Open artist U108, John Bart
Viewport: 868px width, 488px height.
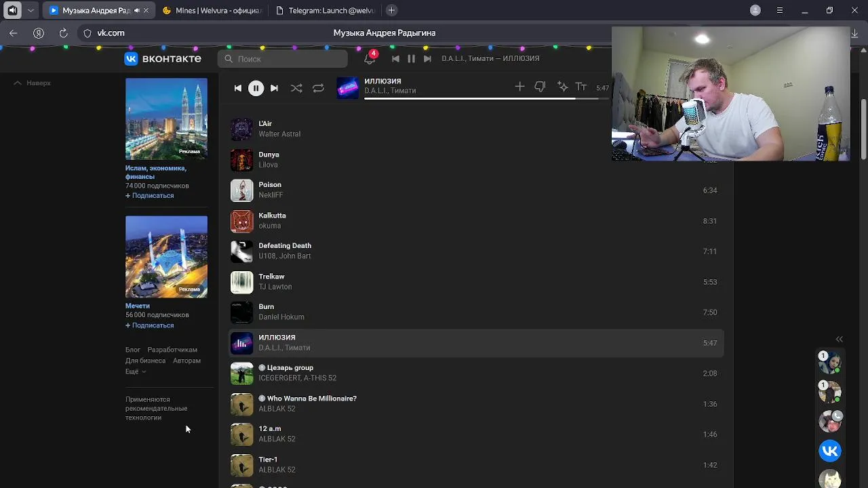click(x=285, y=256)
